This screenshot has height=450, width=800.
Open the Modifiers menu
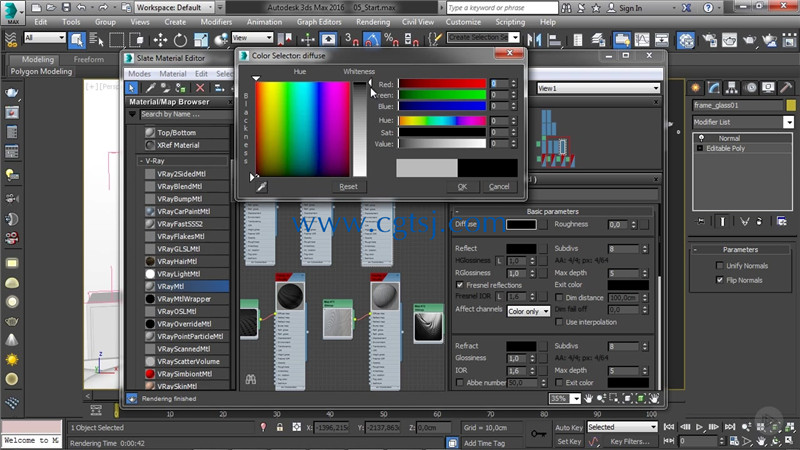(216, 22)
